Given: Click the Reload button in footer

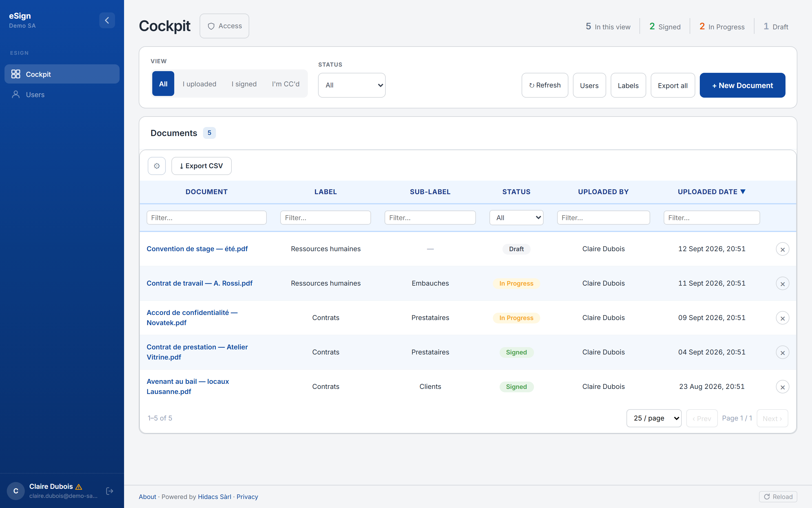Looking at the screenshot, I should pos(778,497).
